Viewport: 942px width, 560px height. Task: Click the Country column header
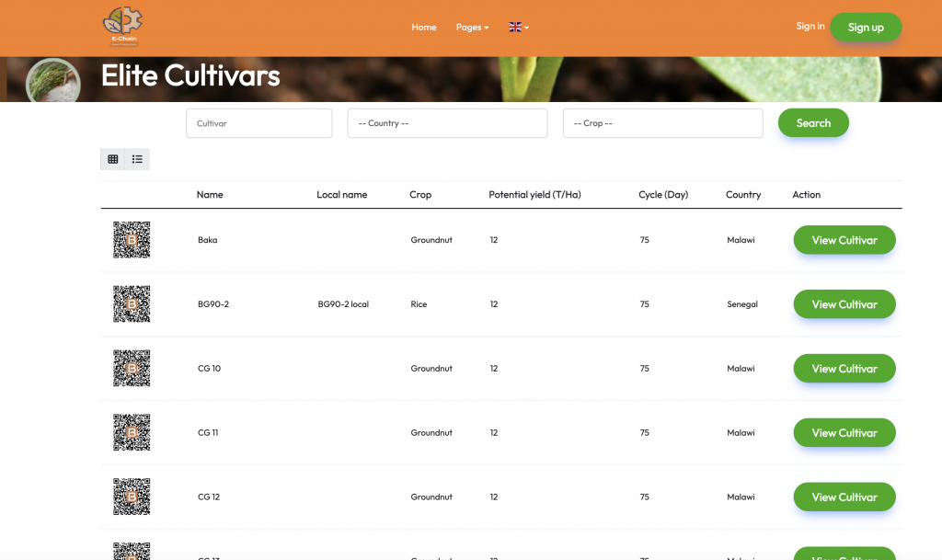click(743, 194)
